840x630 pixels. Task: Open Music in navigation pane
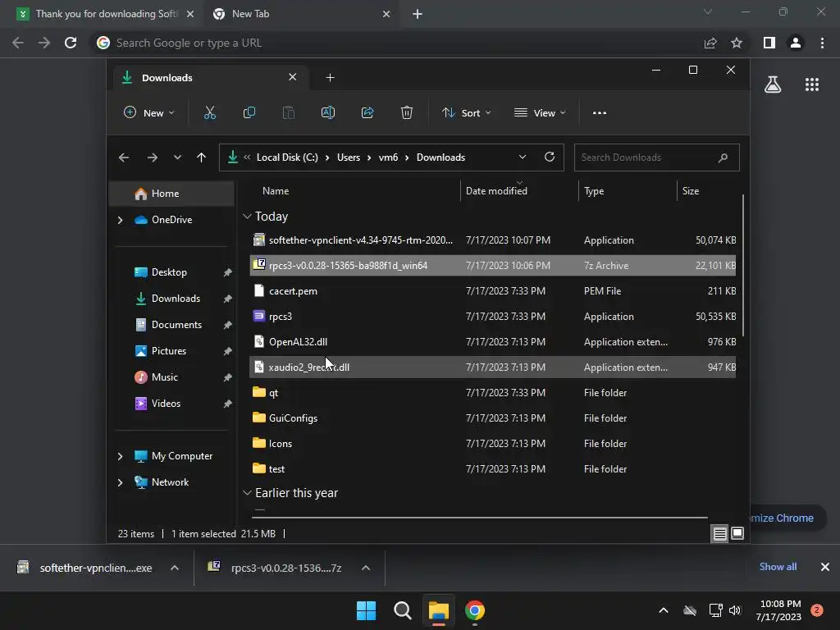164,377
